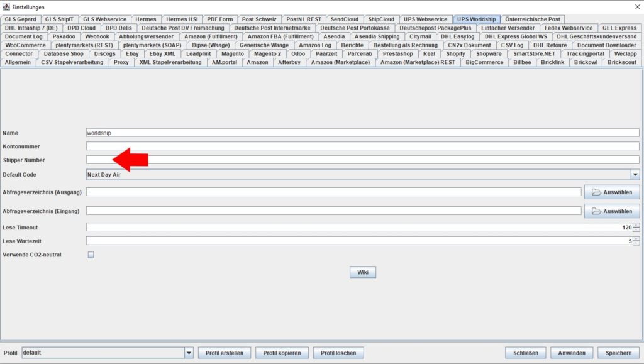
Task: Select the SendCloud tab
Action: 344,19
